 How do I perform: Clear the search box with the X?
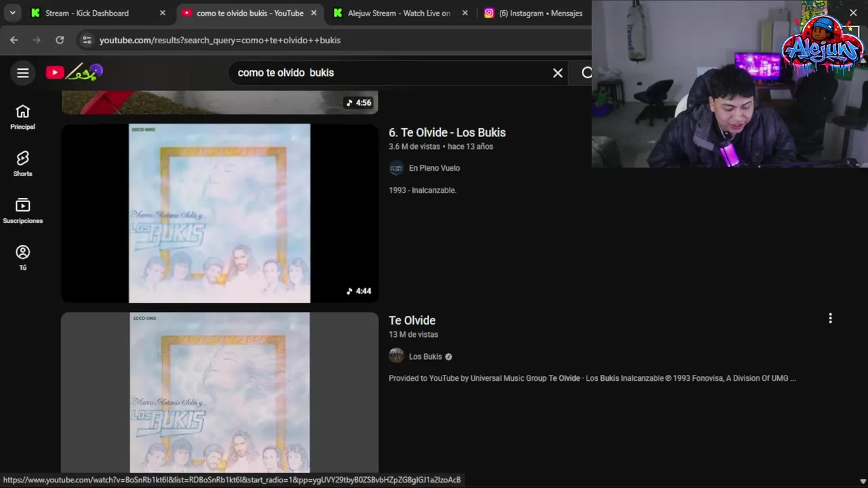557,73
